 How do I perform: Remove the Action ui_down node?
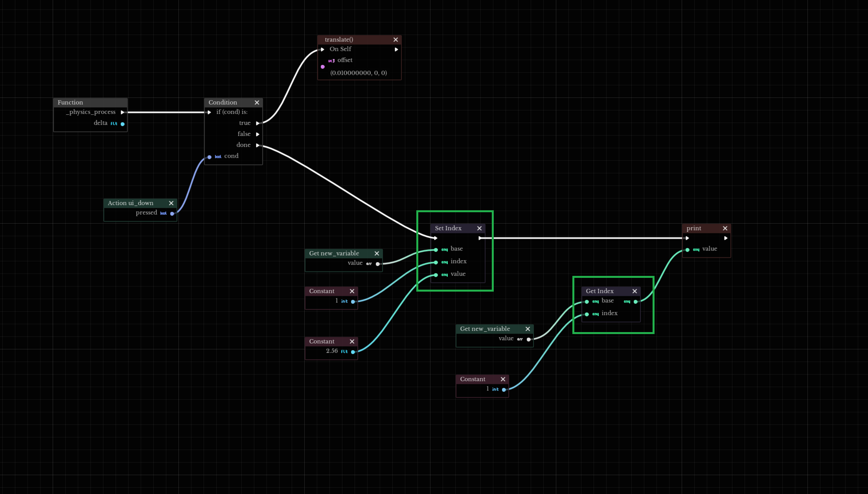pos(171,203)
